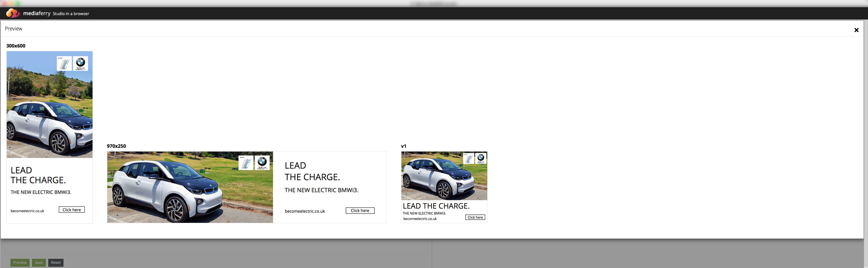This screenshot has width=868, height=268.
Task: Click the mediaferry logo icon
Action: [x=13, y=13]
